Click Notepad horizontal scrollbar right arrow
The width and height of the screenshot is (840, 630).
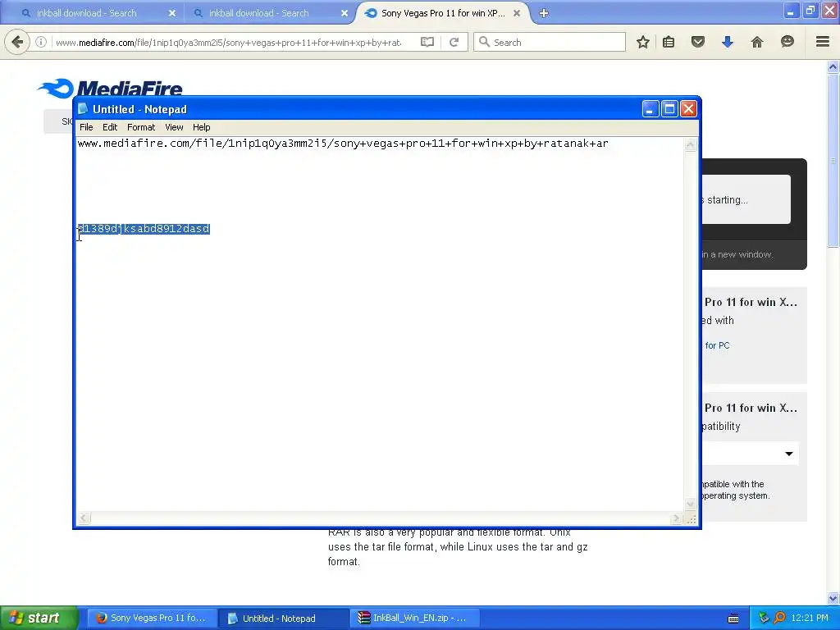[676, 518]
